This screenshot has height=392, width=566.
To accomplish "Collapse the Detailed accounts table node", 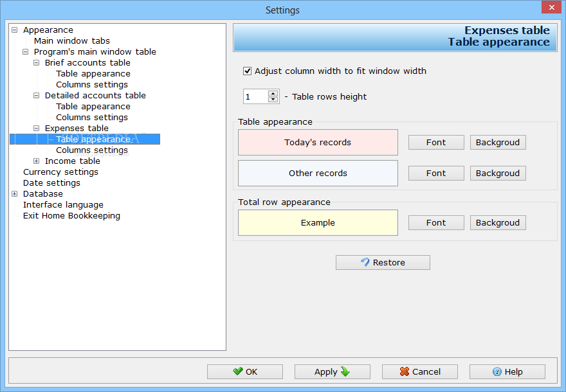I will [x=36, y=96].
